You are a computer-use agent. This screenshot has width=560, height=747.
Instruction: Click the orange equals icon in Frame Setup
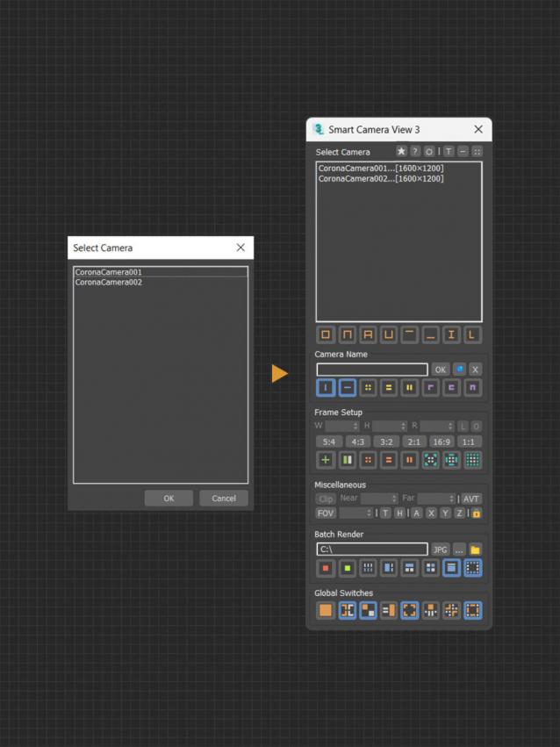389,460
